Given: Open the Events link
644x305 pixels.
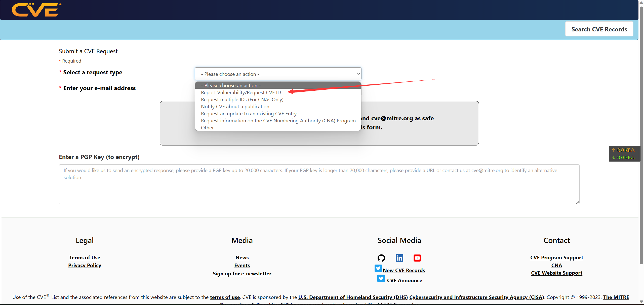Looking at the screenshot, I should [242, 265].
